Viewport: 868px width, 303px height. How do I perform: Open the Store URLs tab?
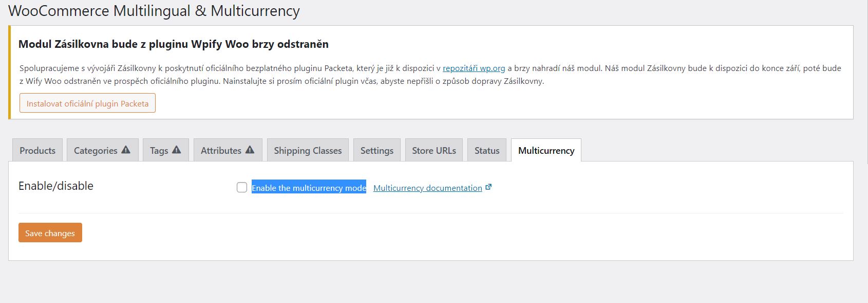434,150
